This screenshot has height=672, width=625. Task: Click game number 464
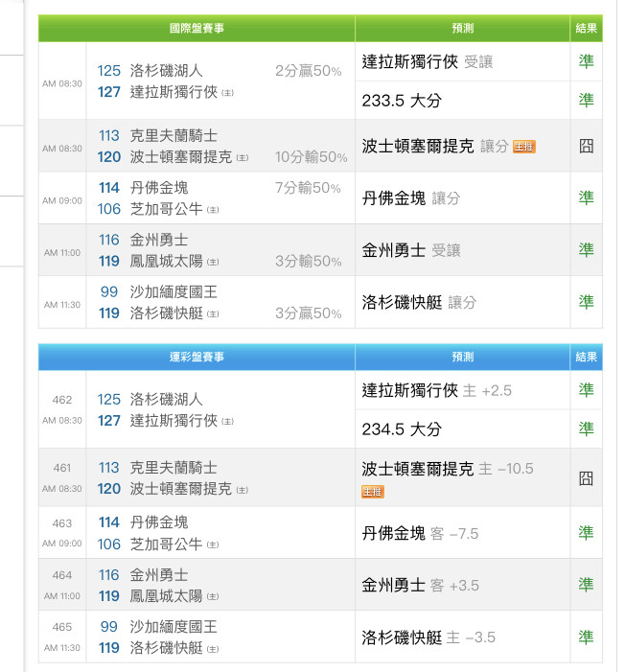pyautogui.click(x=62, y=575)
